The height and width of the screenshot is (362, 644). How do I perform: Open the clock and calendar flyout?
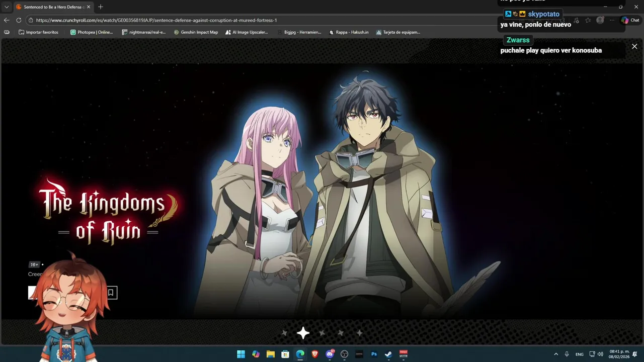tap(619, 354)
